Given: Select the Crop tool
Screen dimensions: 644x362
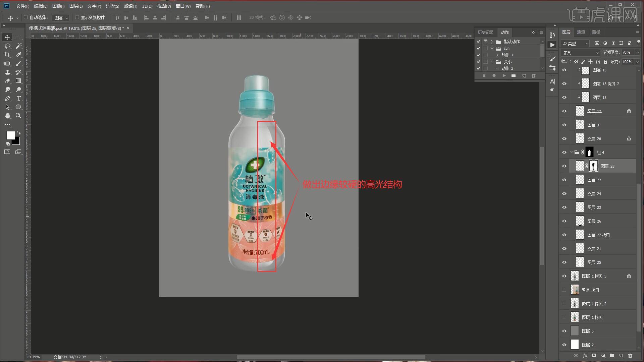Looking at the screenshot, I should (7, 55).
